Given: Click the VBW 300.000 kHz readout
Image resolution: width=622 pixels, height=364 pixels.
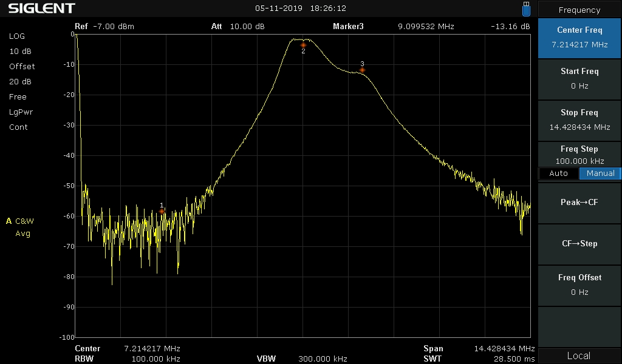Looking at the screenshot, I should 302,359.
